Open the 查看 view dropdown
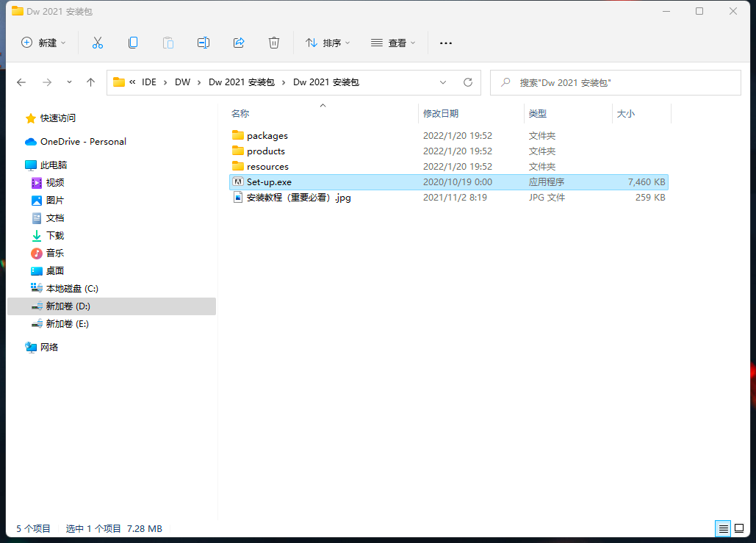756x543 pixels. click(393, 43)
